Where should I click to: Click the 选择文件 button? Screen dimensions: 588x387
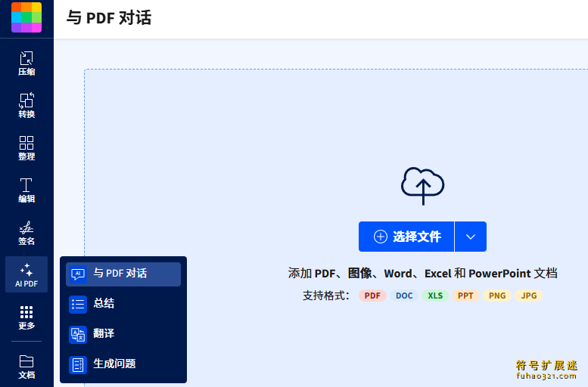pyautogui.click(x=406, y=237)
